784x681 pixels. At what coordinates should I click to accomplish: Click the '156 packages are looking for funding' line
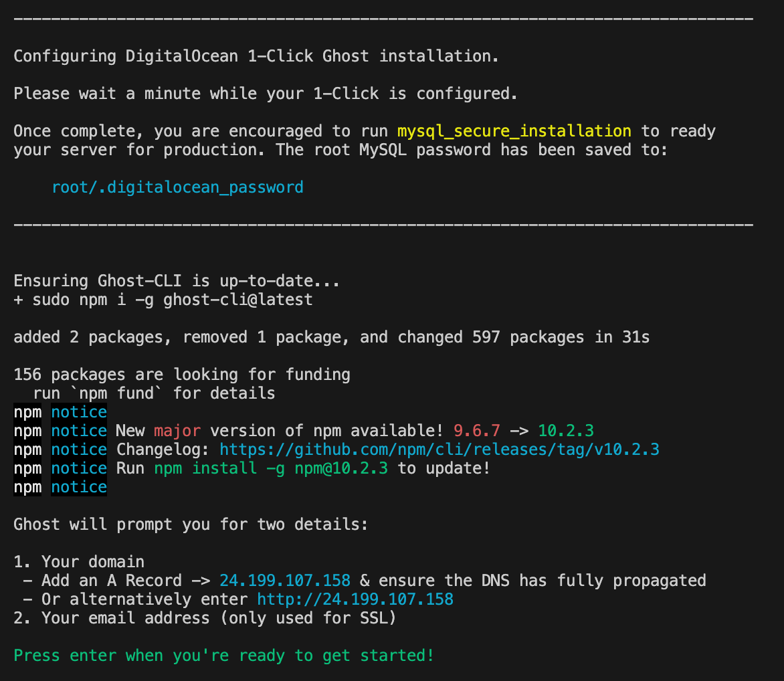(x=182, y=375)
